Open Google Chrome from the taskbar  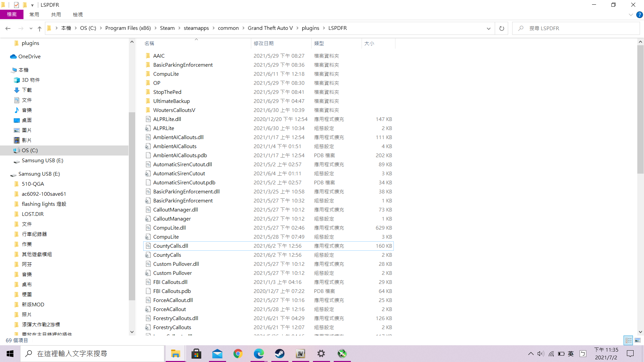(x=238, y=354)
